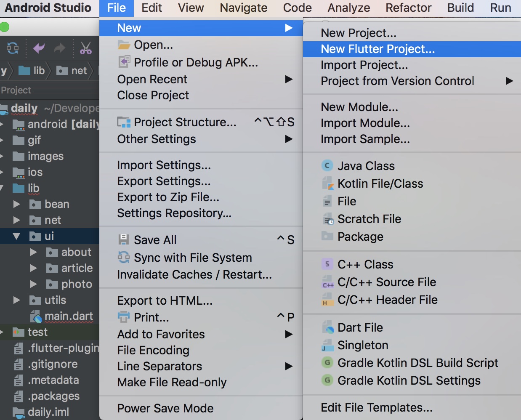Expand the bean folder arrow
Screen dimensions: 521x420
tap(17, 204)
